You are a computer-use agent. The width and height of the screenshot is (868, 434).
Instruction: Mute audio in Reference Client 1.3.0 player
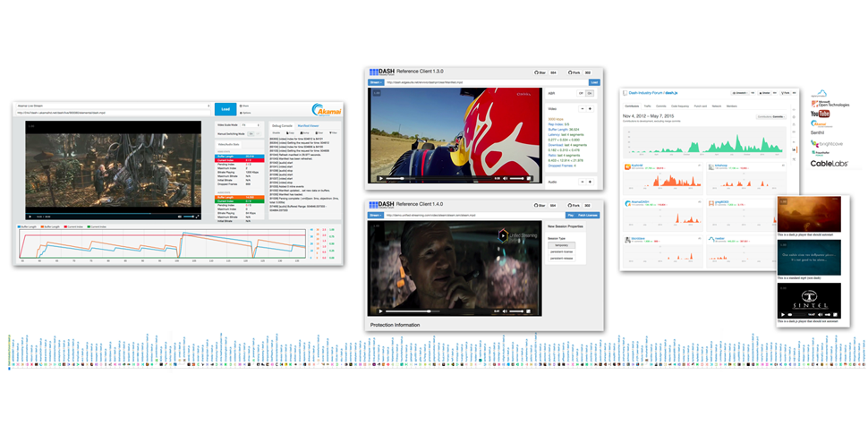tap(506, 178)
